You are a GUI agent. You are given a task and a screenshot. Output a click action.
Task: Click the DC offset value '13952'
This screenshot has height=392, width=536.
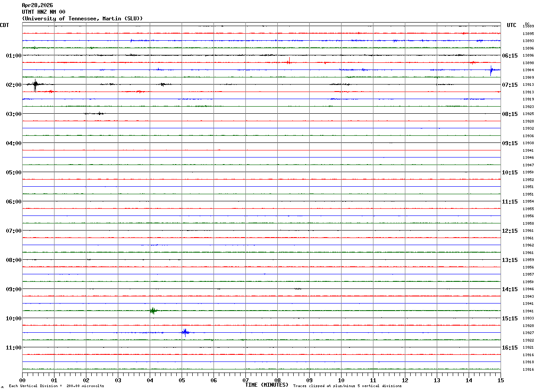coord(528,180)
